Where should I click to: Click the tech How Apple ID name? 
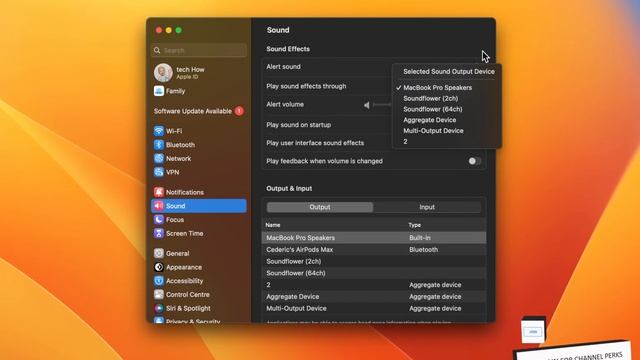(x=190, y=69)
